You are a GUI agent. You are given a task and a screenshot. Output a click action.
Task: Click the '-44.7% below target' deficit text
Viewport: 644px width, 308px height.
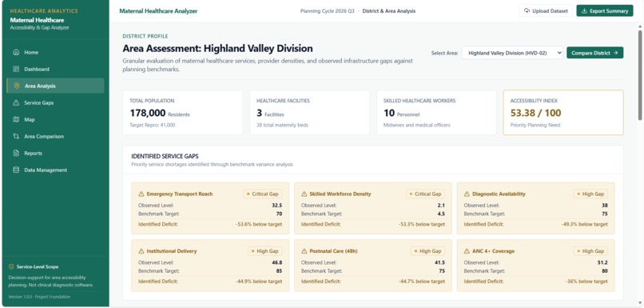421,282
